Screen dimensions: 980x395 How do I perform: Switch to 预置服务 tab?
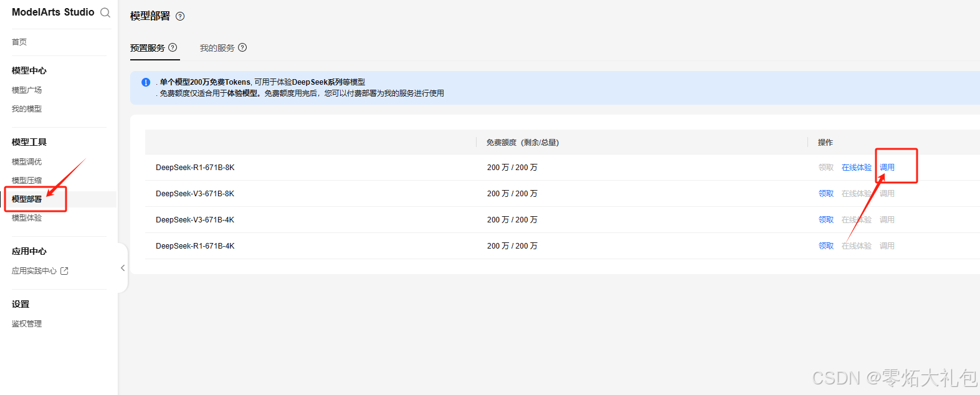click(148, 48)
